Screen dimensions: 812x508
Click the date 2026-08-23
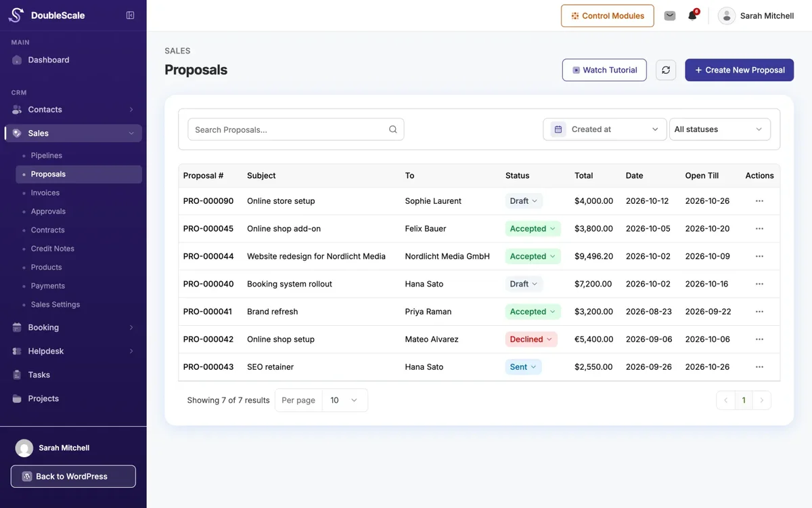tap(649, 312)
